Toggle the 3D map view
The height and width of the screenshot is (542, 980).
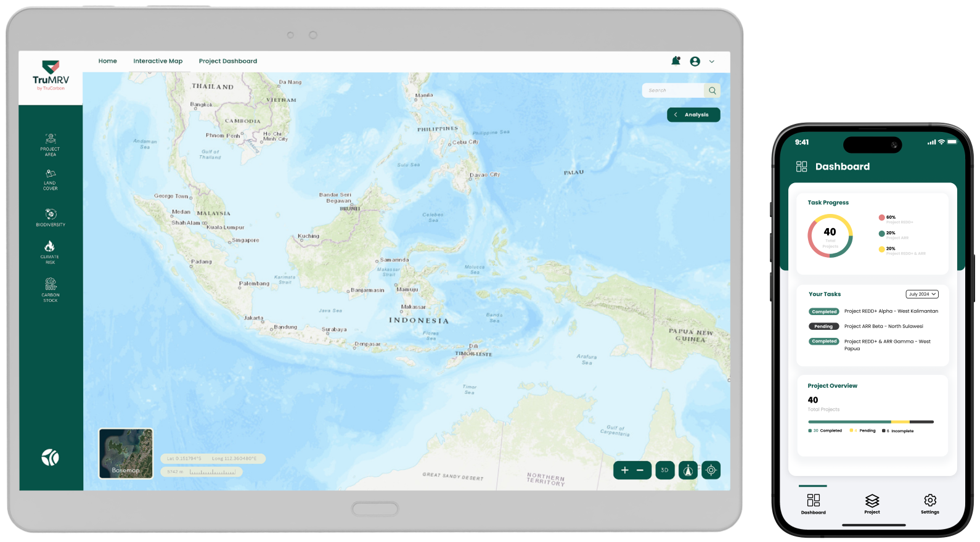(664, 470)
